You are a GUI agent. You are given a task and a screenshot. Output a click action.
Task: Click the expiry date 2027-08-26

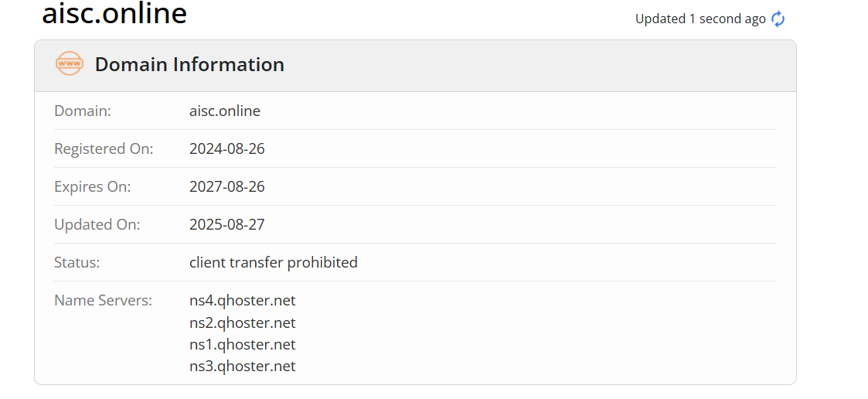227,186
